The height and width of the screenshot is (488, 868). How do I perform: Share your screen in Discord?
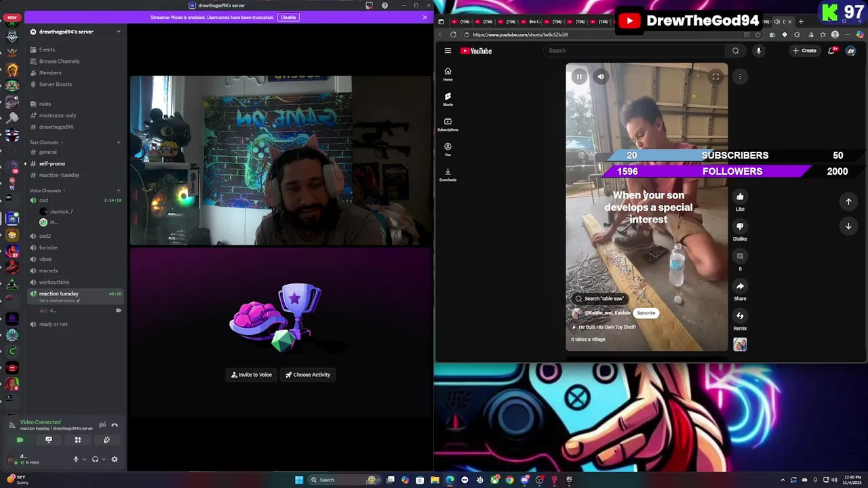(x=49, y=440)
